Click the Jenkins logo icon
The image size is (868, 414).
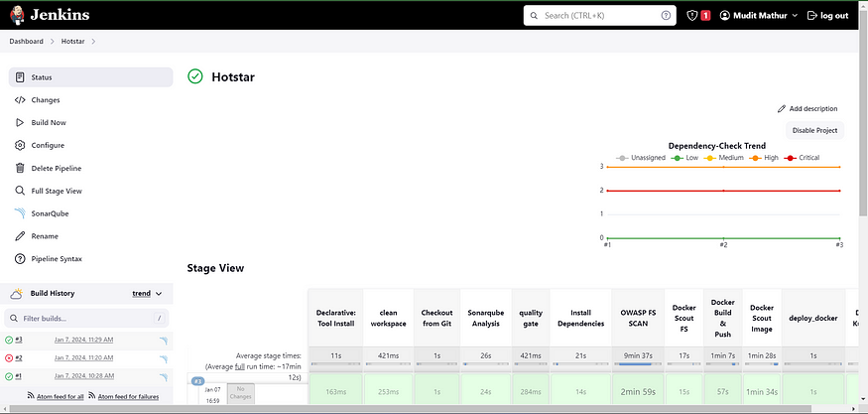17,15
